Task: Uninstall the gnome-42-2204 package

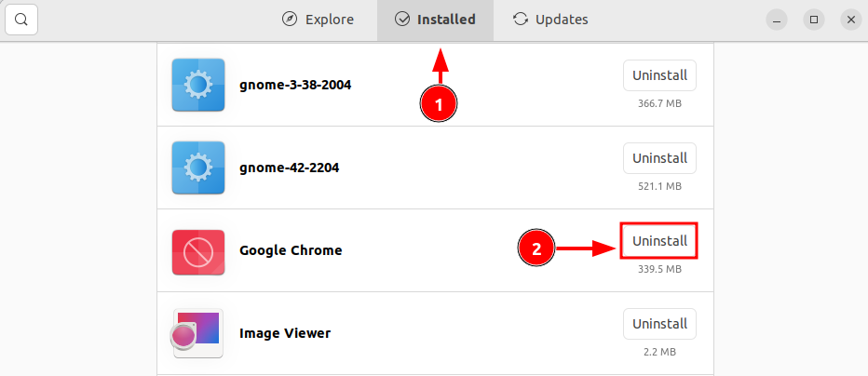Action: (659, 158)
